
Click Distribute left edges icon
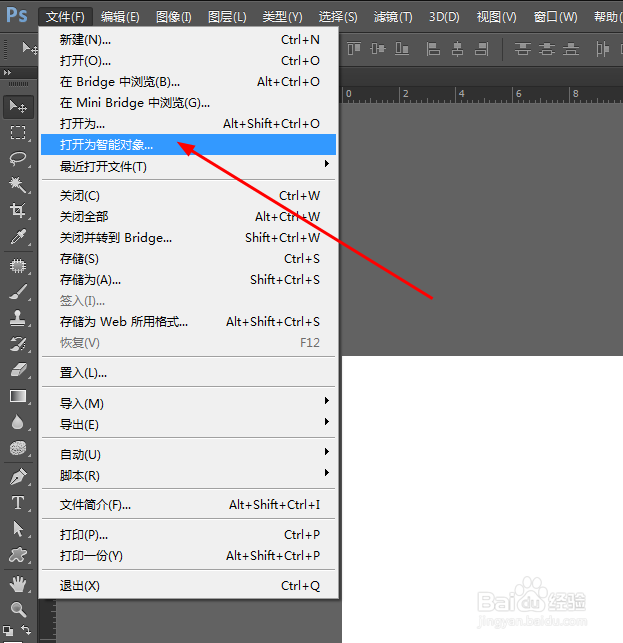click(x=602, y=49)
